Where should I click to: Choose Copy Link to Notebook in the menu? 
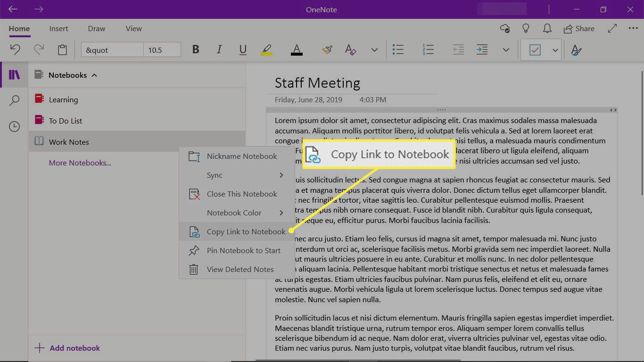(x=237, y=232)
